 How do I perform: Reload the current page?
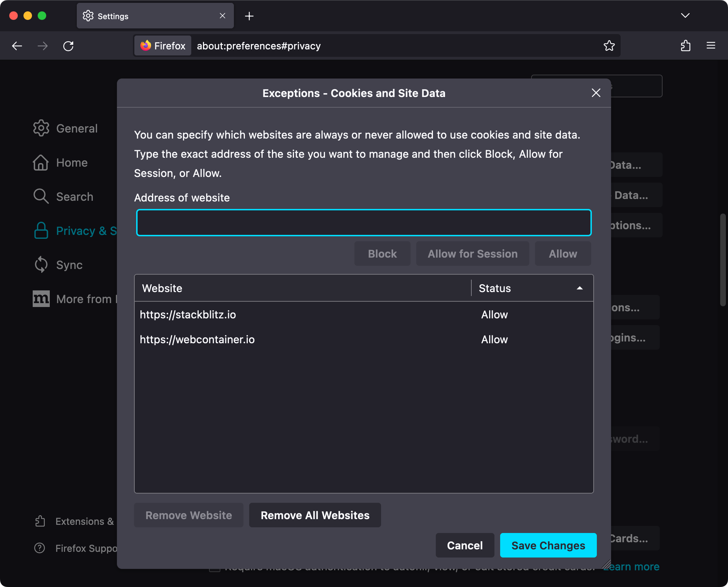(69, 46)
